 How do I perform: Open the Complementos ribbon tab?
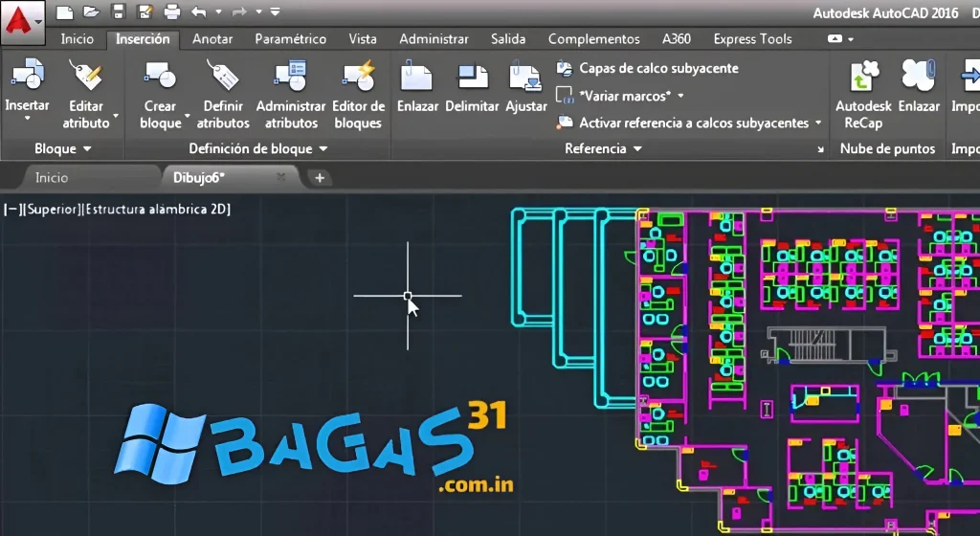[593, 38]
